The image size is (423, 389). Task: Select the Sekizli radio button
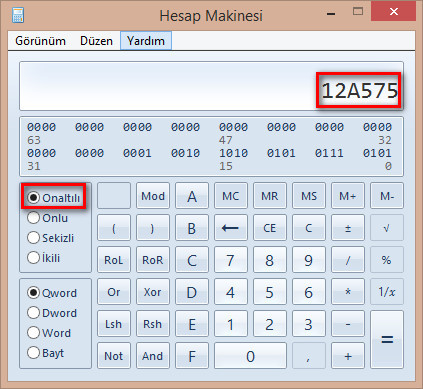point(51,238)
